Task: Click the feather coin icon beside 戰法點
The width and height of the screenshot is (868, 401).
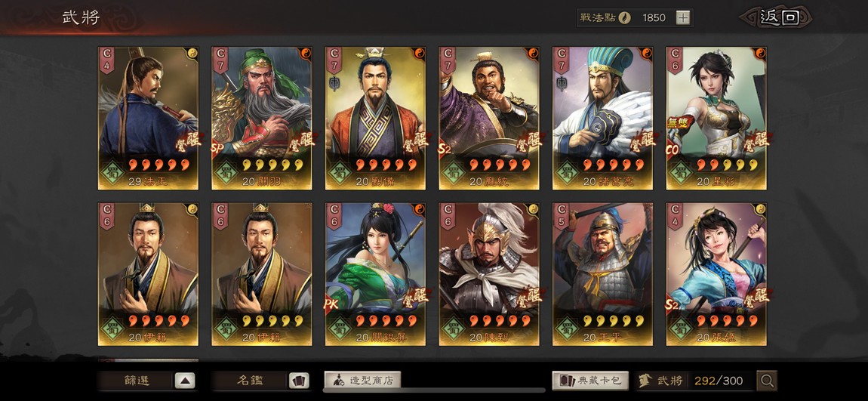Action: point(625,17)
